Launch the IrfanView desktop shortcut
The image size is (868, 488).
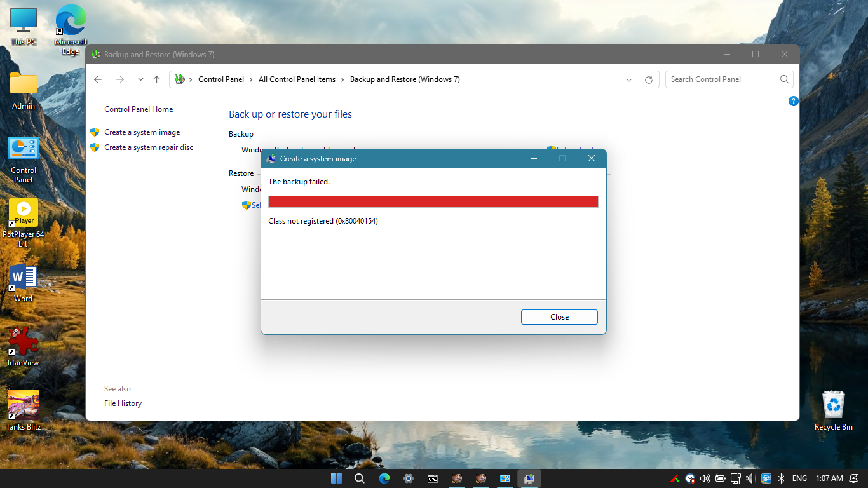[24, 347]
